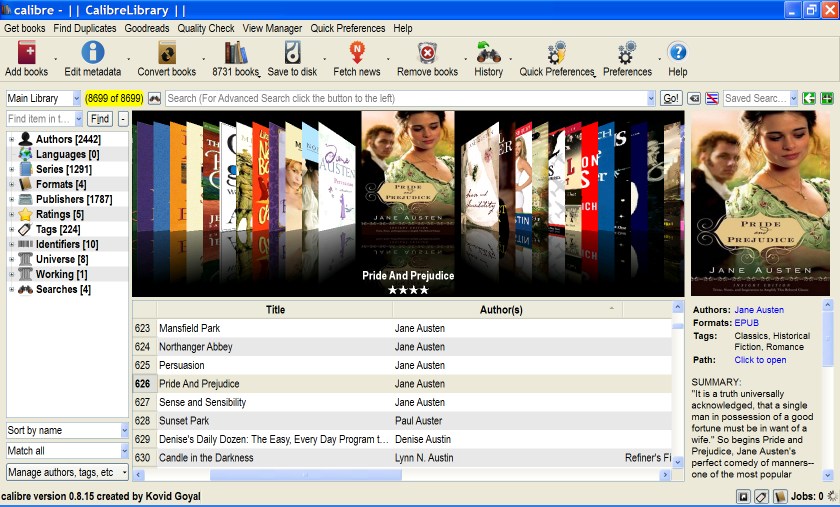The width and height of the screenshot is (840, 507).
Task: Expand the Series [1291] category
Action: [x=11, y=169]
